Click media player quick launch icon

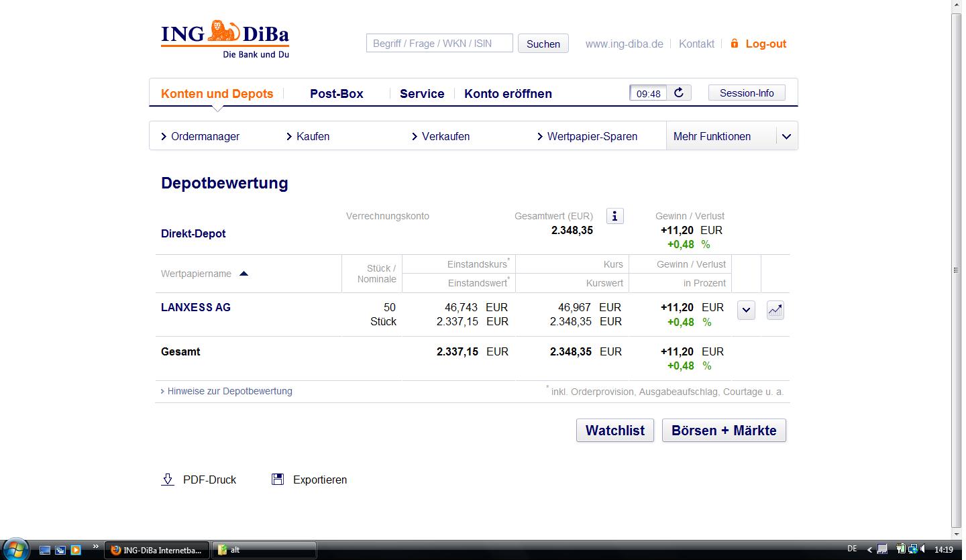(x=76, y=550)
